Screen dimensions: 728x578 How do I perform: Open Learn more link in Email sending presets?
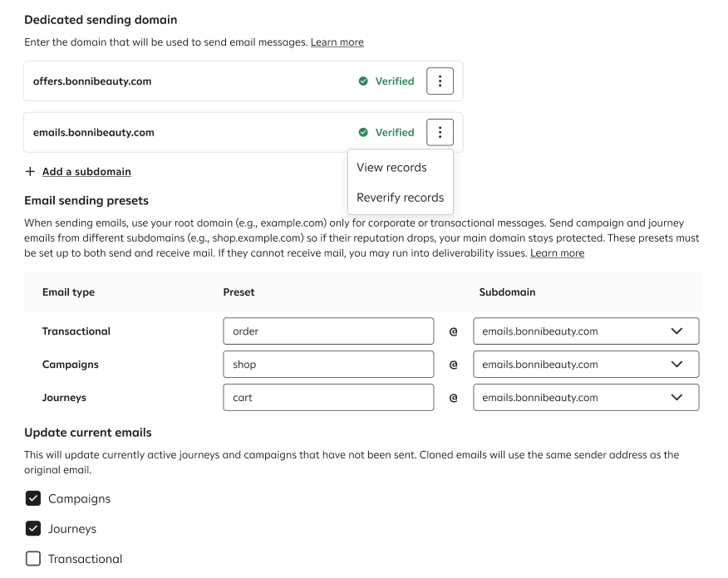click(557, 253)
